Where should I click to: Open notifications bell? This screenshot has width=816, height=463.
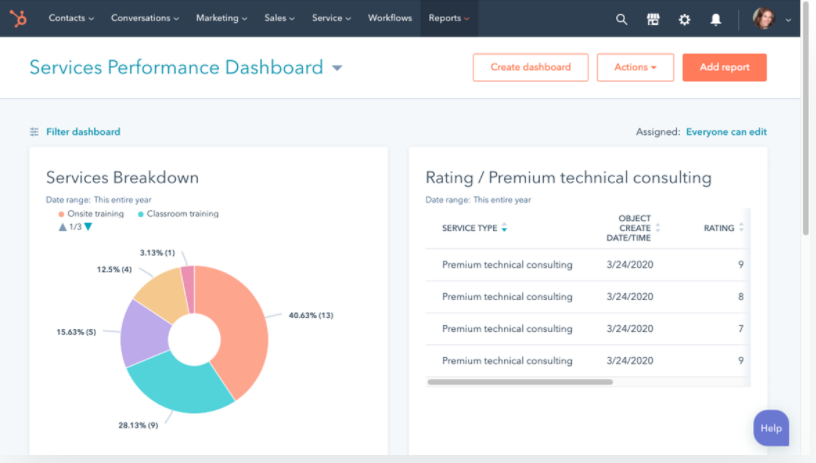[716, 19]
